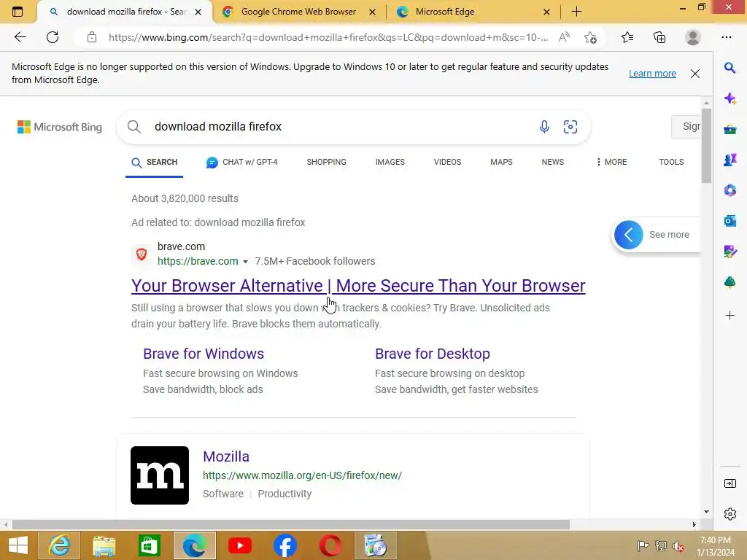Add this page to favorites star

(x=591, y=37)
